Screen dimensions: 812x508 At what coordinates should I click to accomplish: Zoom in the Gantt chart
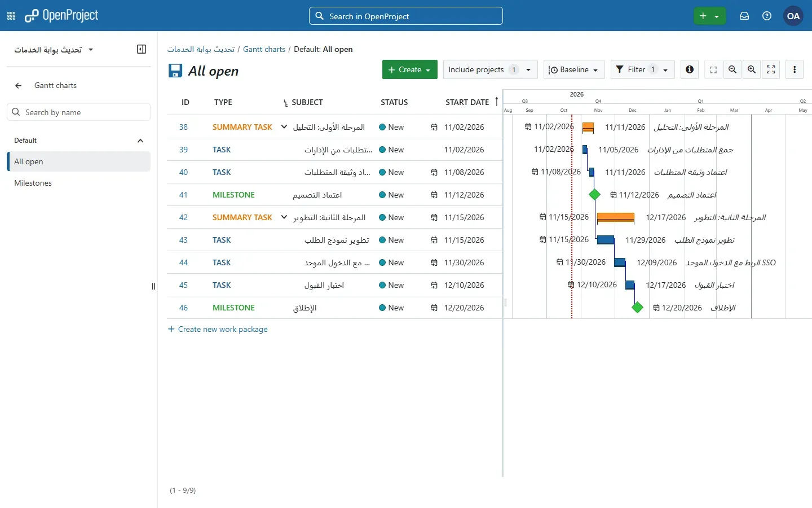[752, 69]
